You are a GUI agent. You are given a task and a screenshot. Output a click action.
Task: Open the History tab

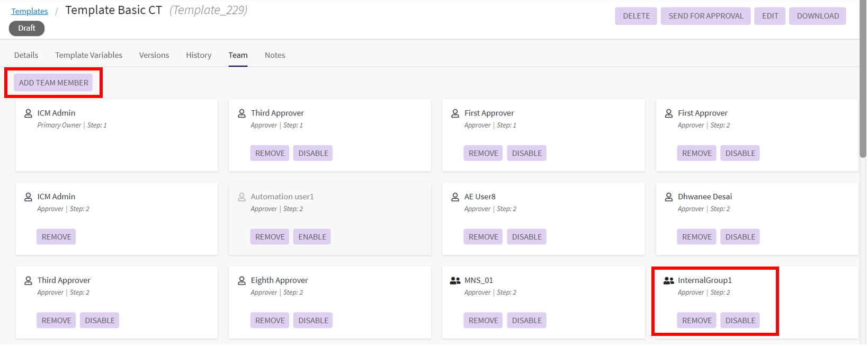point(199,55)
